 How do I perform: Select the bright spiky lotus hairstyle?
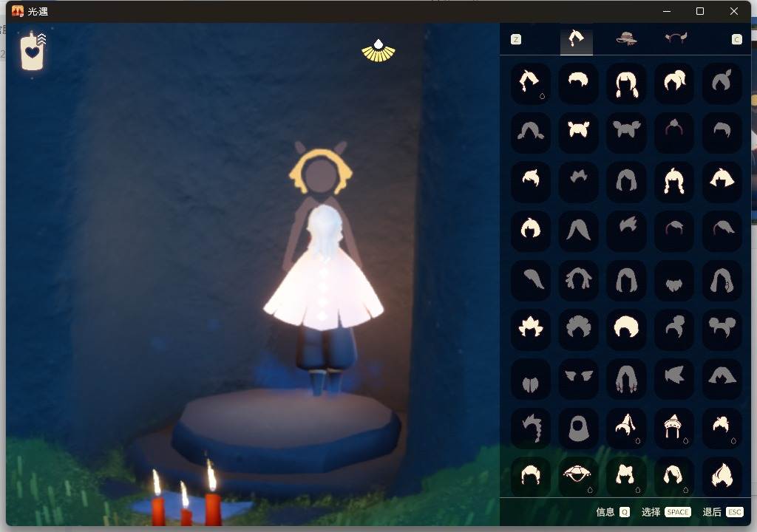pyautogui.click(x=531, y=330)
